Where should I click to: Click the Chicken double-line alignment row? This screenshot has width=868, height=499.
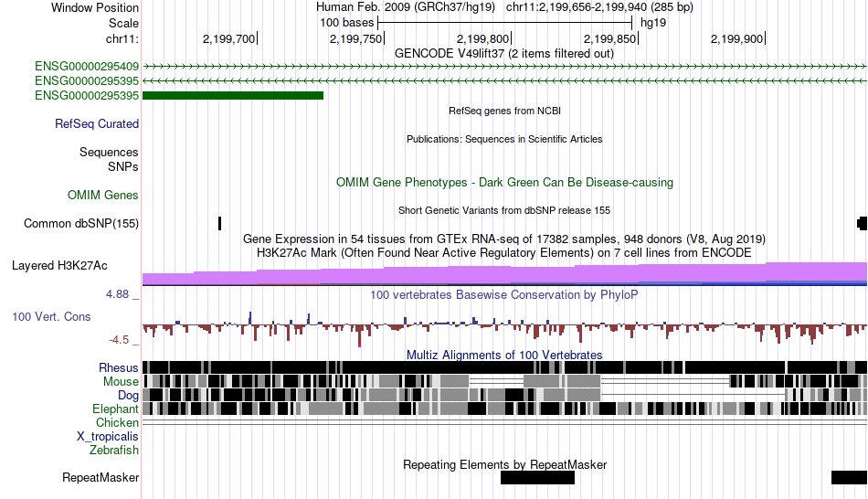pos(504,422)
